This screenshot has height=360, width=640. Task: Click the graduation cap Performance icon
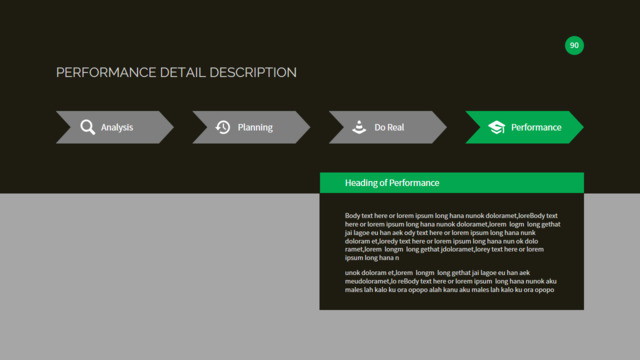(x=497, y=127)
